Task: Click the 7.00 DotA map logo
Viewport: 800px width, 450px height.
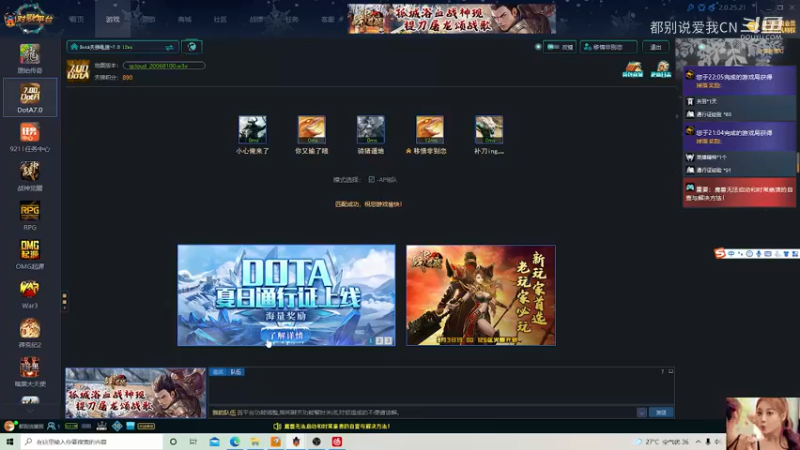Action: (78, 70)
